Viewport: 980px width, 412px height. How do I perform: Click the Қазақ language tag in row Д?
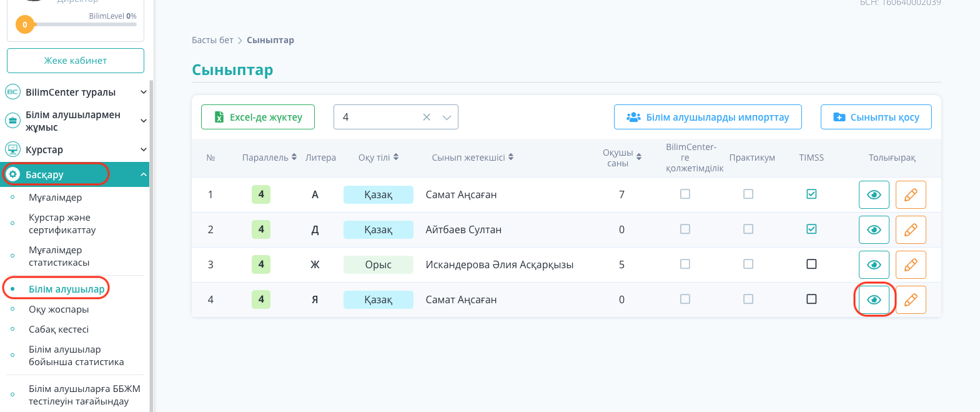pyautogui.click(x=379, y=229)
